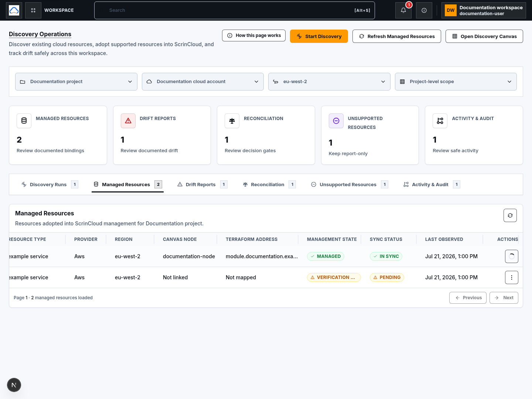Open the Reconciliation tab
The image size is (532, 399).
click(269, 184)
